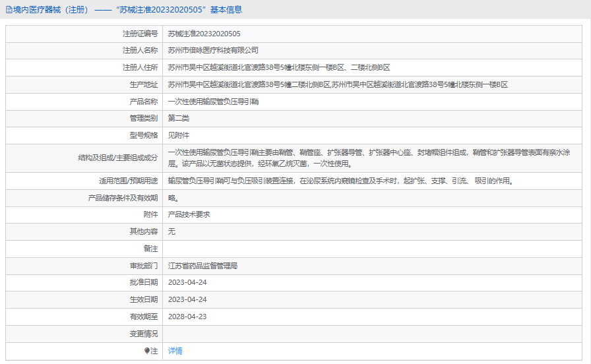Click management category value 第二类
Viewport: 591px width, 364px height.
[178, 118]
